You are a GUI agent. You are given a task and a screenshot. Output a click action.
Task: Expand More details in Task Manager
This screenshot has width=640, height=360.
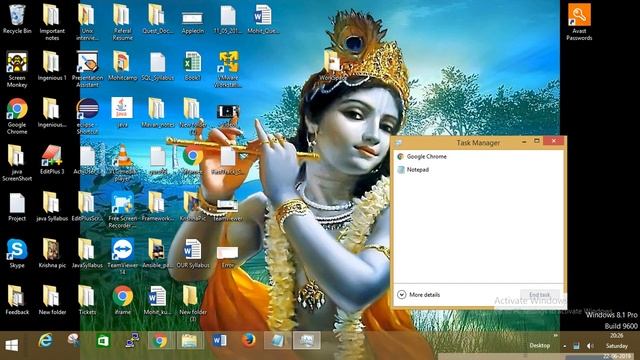coord(419,294)
